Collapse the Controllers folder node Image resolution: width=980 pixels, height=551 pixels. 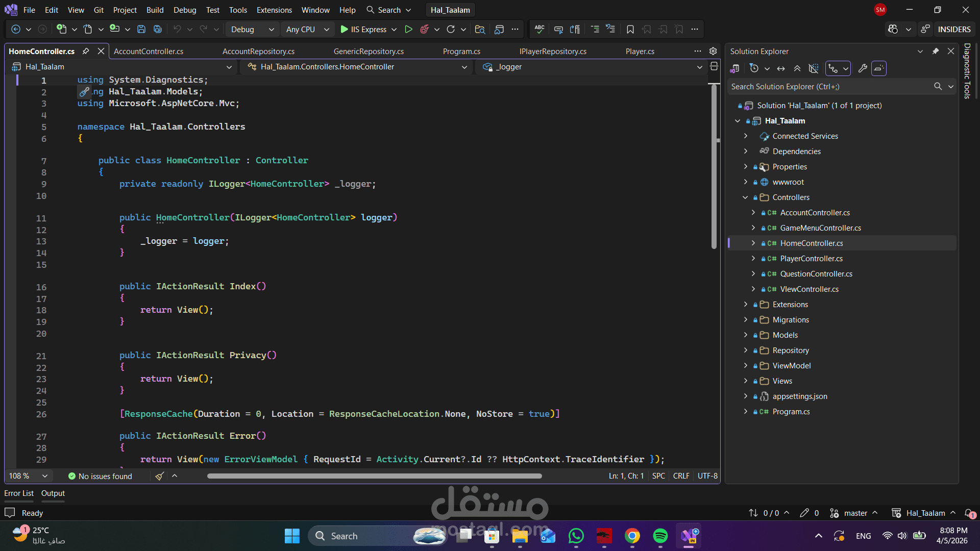(746, 197)
